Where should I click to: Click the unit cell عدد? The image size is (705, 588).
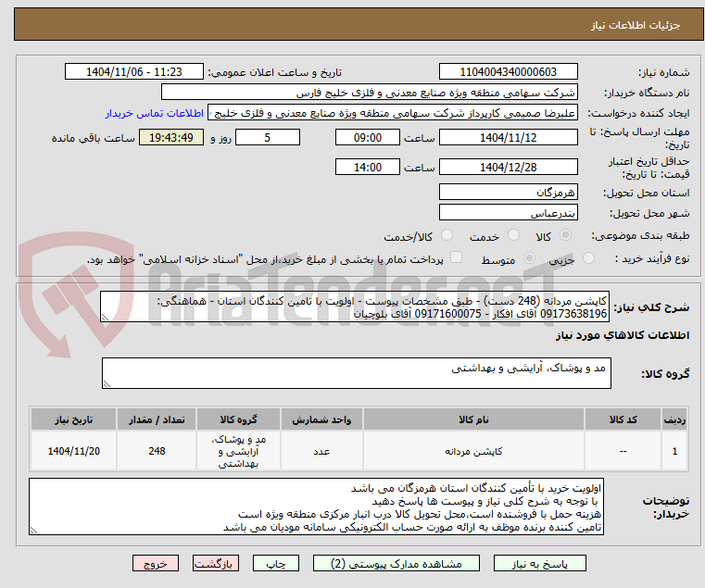pyautogui.click(x=321, y=451)
